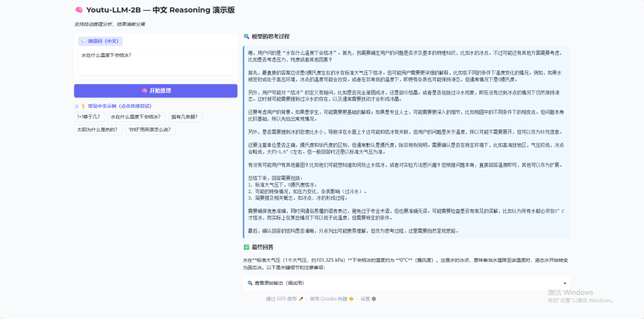Viewport: 644px width, 319px height.
Task: Click paragraph starting 首先，最直接的答案应该是0摄氏度
Action: coord(404,76)
